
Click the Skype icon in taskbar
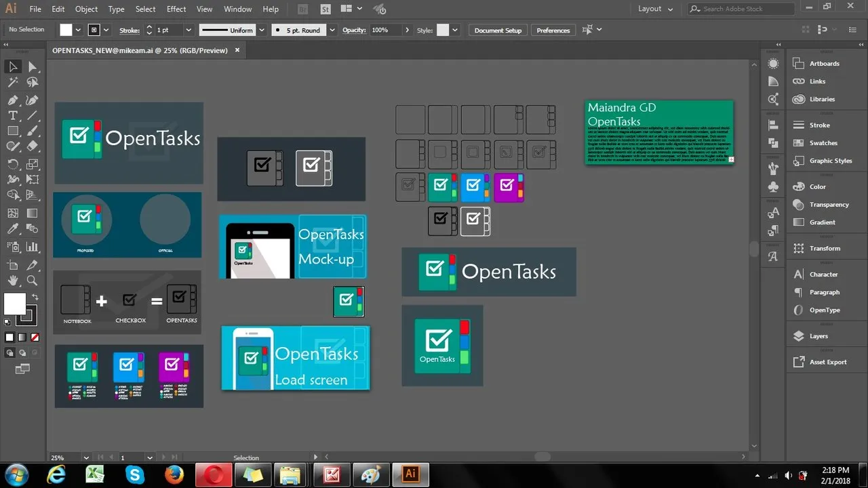pyautogui.click(x=135, y=474)
